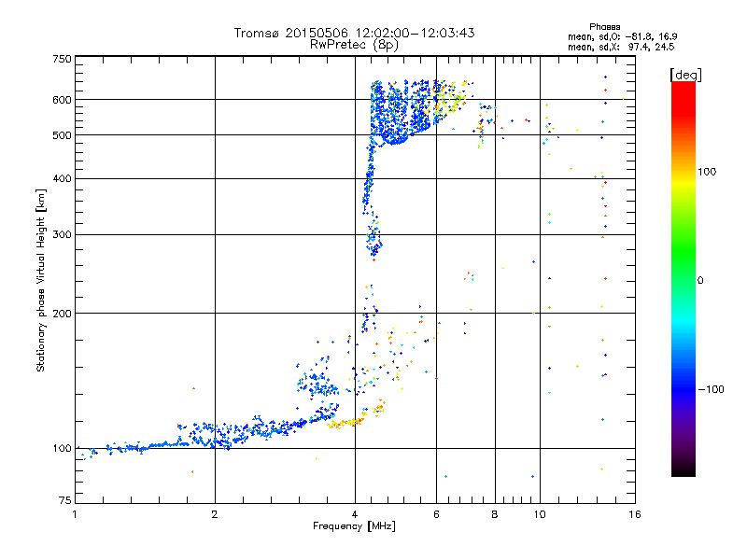Click the plot title 'Tromsø 20150506 12:02:00-12:03:43'
This screenshot has height=560, width=747.
coord(354,33)
